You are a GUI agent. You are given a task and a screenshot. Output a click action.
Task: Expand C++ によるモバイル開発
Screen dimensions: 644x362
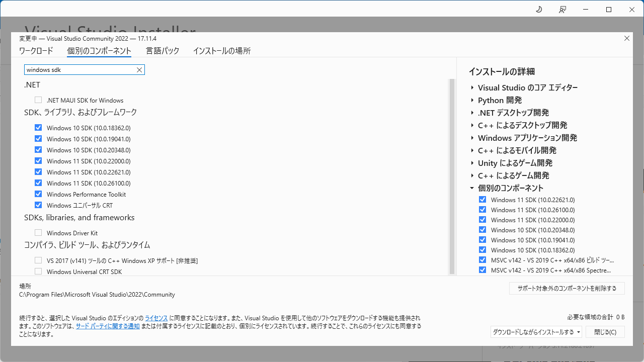(x=472, y=150)
